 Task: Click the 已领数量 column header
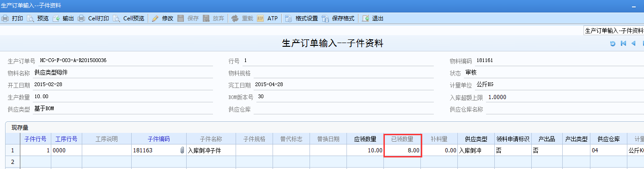point(402,139)
